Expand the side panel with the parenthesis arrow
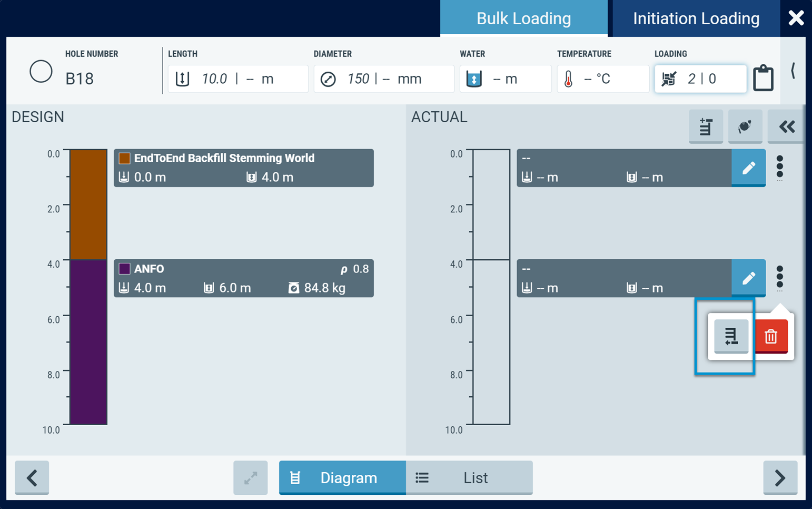 coord(793,71)
